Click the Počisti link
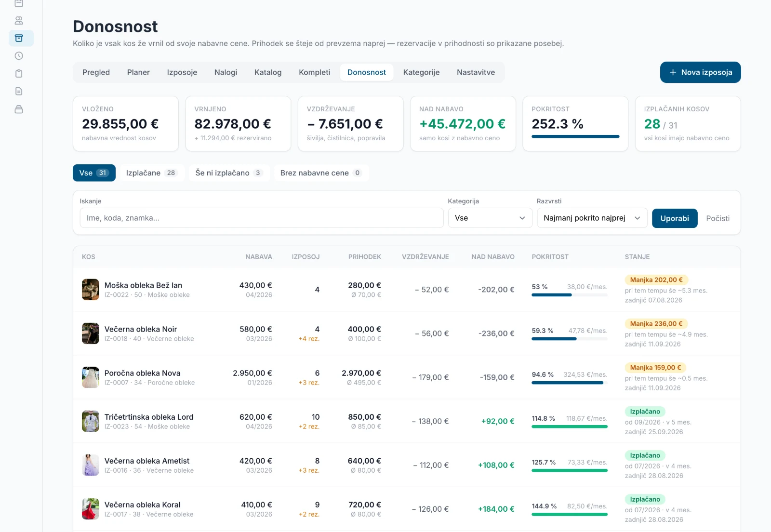Screen dimensions: 771x532 (718, 218)
